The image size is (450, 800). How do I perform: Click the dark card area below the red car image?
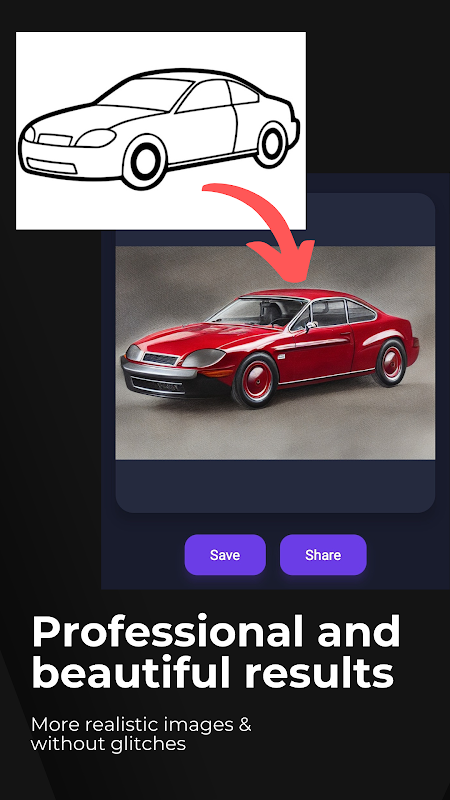tap(275, 486)
